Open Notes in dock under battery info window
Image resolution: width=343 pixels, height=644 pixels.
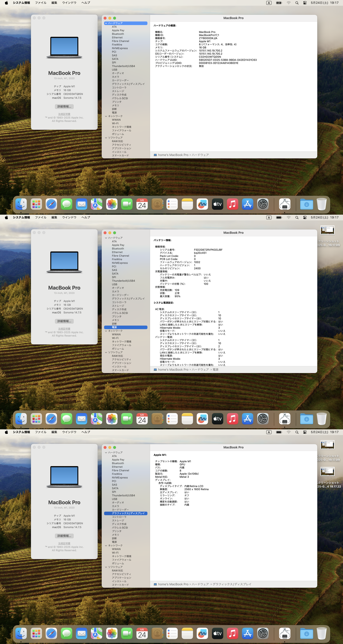[x=187, y=419]
